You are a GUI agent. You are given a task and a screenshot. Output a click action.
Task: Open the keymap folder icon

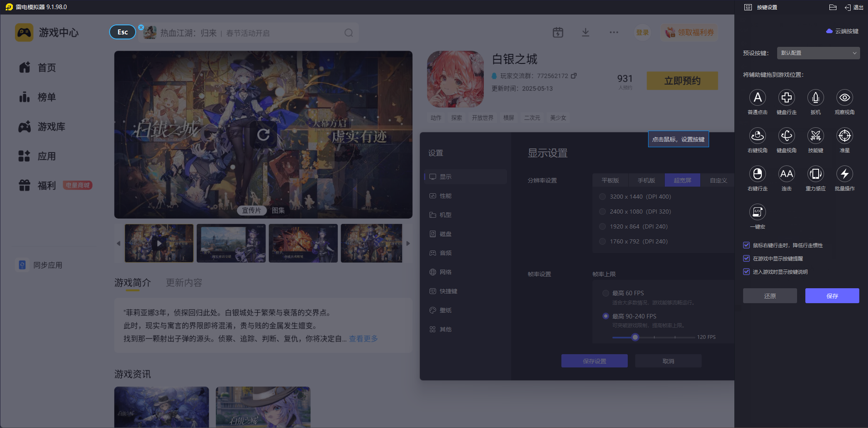[833, 7]
